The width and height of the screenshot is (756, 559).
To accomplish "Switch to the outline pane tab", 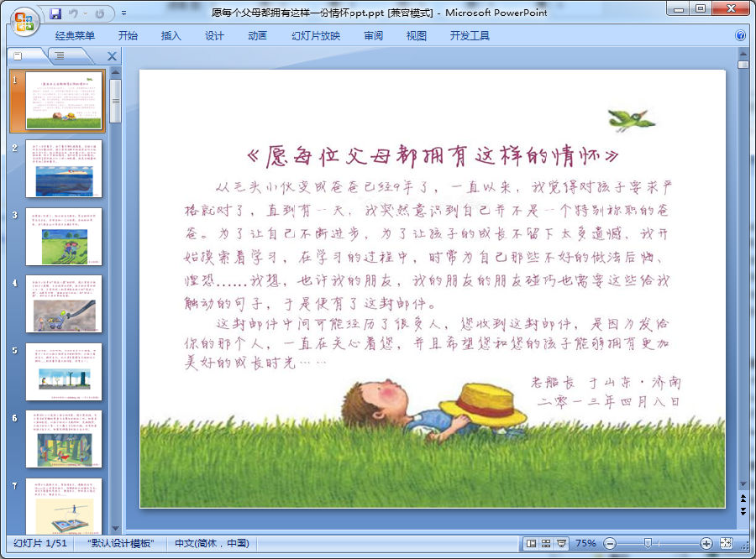I will click(60, 56).
